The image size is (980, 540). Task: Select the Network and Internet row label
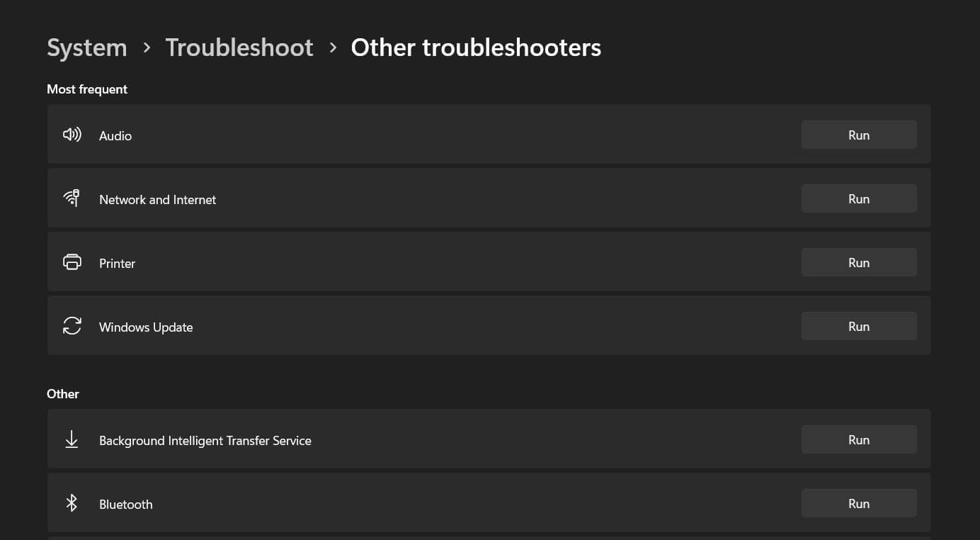click(157, 200)
